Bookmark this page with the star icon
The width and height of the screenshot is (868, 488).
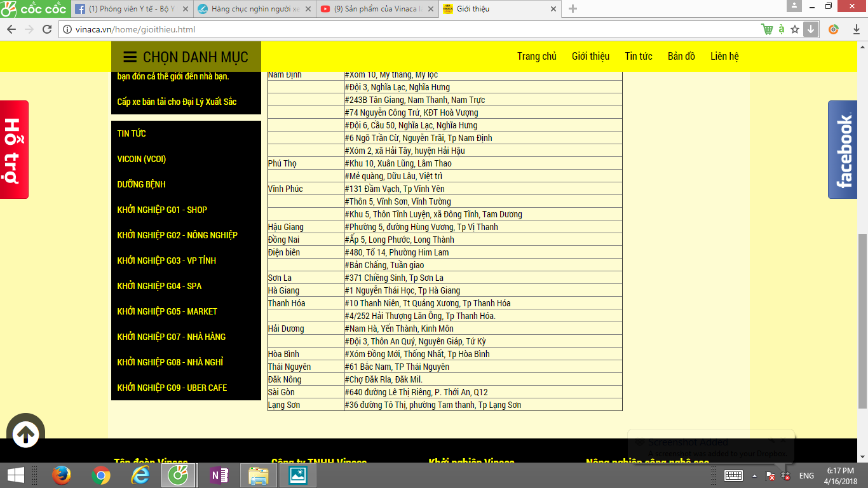tap(795, 29)
